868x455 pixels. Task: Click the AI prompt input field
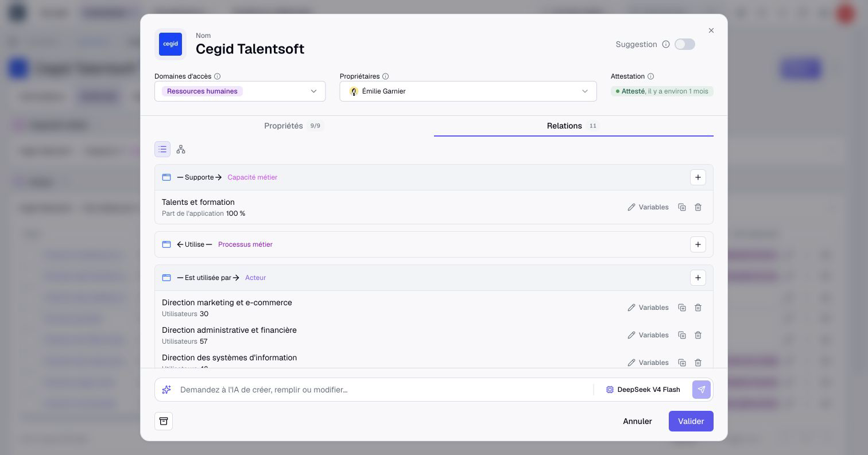[x=383, y=390]
